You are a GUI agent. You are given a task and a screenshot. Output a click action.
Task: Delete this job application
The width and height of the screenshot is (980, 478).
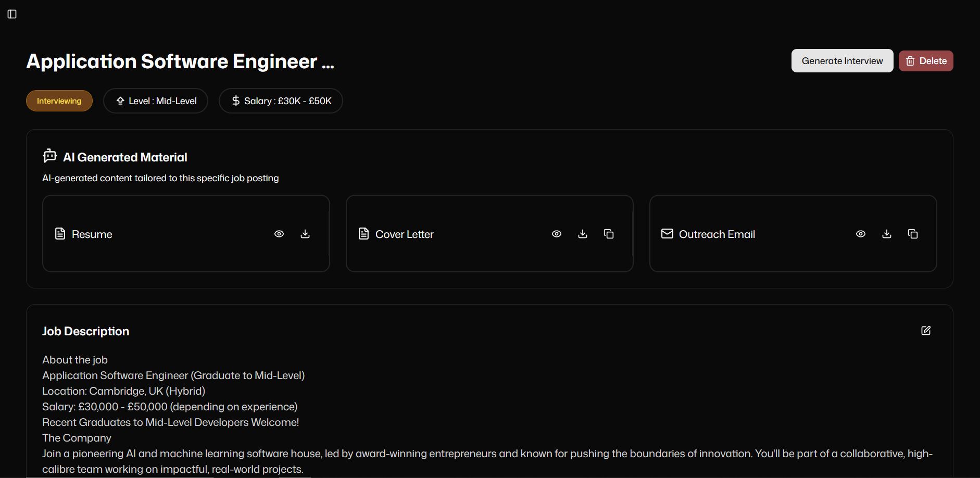(x=925, y=60)
